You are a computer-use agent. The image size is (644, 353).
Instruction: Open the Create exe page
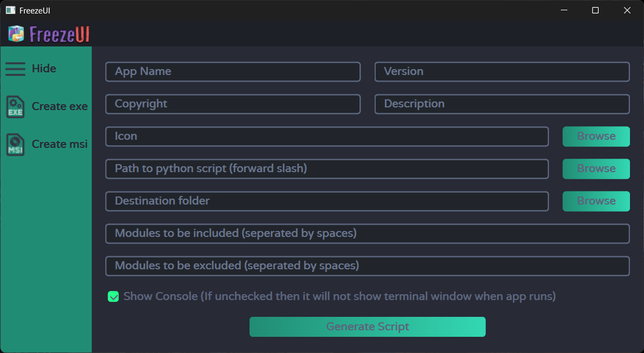(x=59, y=106)
